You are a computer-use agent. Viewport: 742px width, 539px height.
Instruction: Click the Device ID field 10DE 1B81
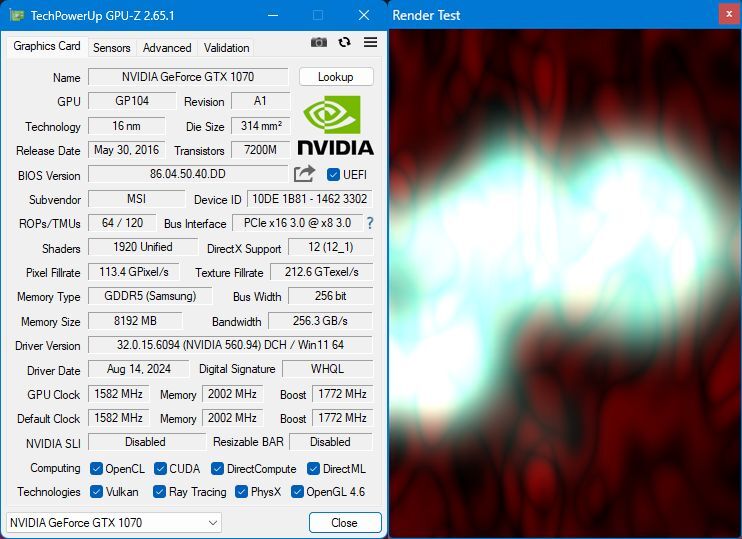click(309, 199)
